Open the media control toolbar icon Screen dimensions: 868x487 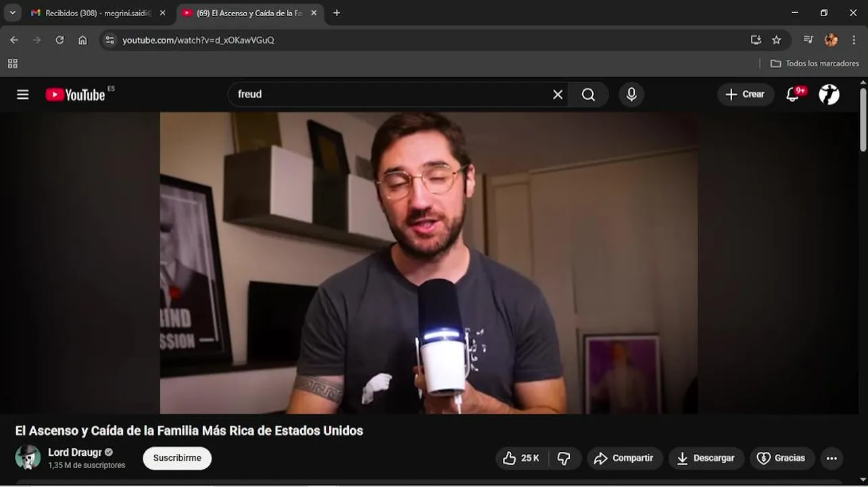tap(808, 40)
